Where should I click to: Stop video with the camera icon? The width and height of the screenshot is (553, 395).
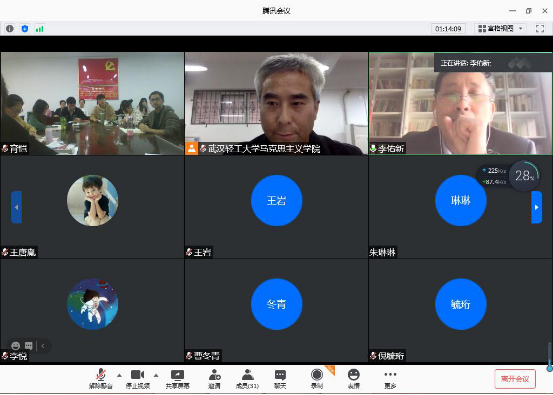click(138, 378)
